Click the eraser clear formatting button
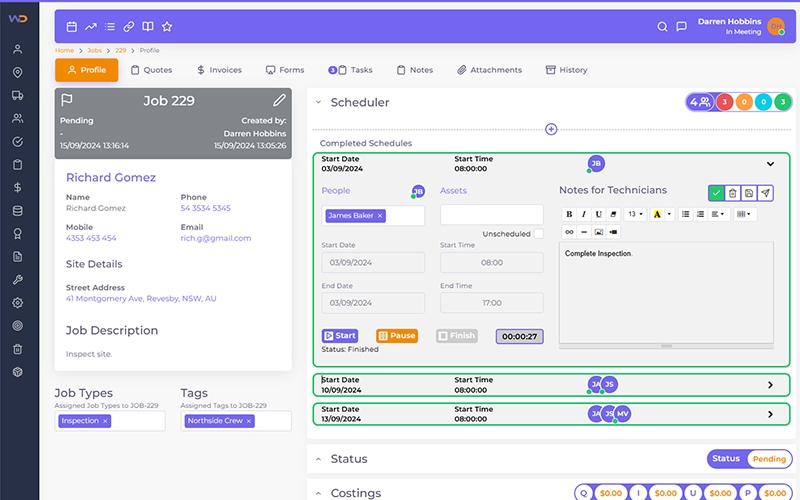 (614, 214)
